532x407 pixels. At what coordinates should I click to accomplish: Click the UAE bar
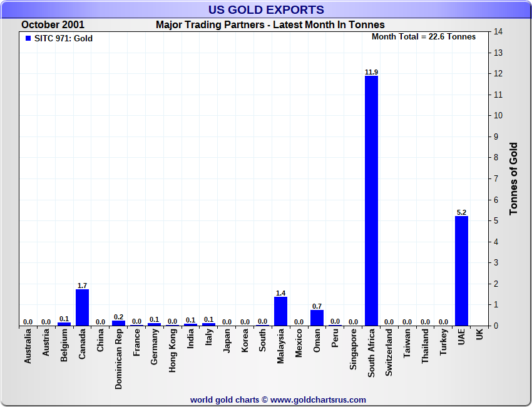461,271
